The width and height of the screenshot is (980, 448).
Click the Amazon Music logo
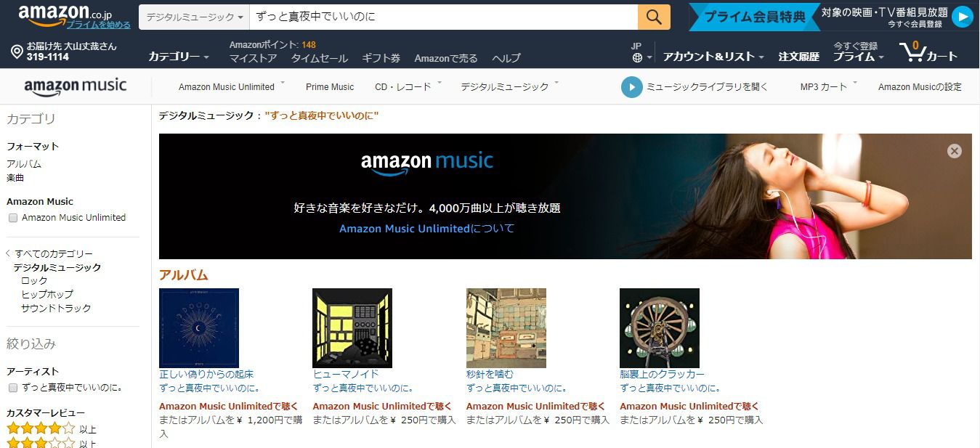click(x=76, y=87)
